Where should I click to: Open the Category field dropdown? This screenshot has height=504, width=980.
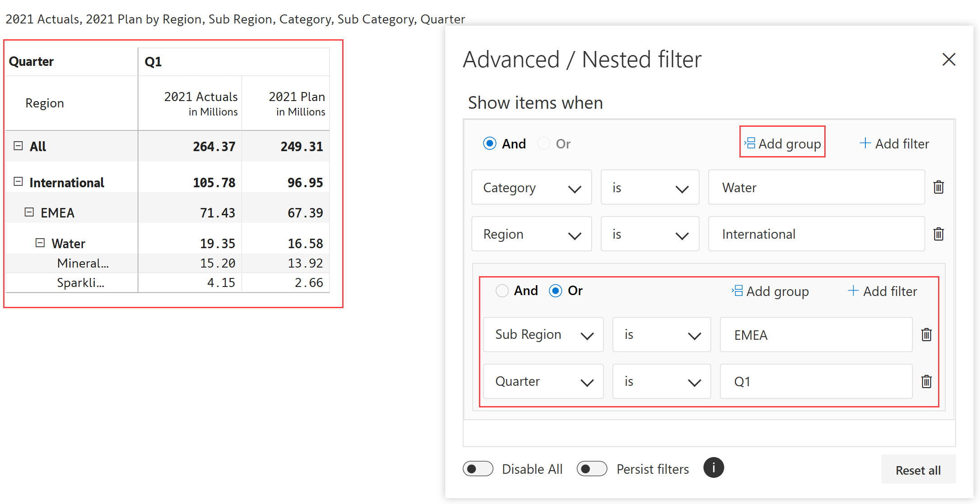tap(531, 188)
